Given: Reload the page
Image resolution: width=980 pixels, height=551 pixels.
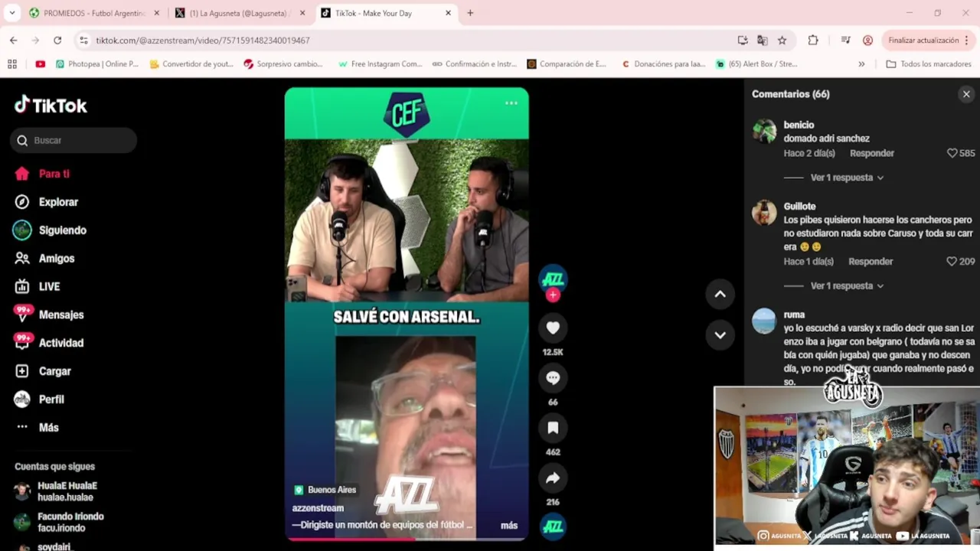Looking at the screenshot, I should 57,40.
